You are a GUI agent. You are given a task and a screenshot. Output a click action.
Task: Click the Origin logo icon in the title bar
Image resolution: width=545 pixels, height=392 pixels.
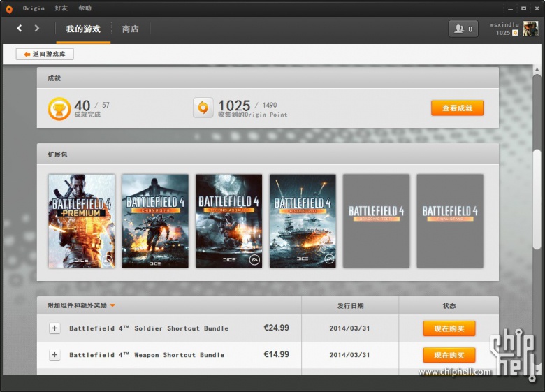point(9,9)
